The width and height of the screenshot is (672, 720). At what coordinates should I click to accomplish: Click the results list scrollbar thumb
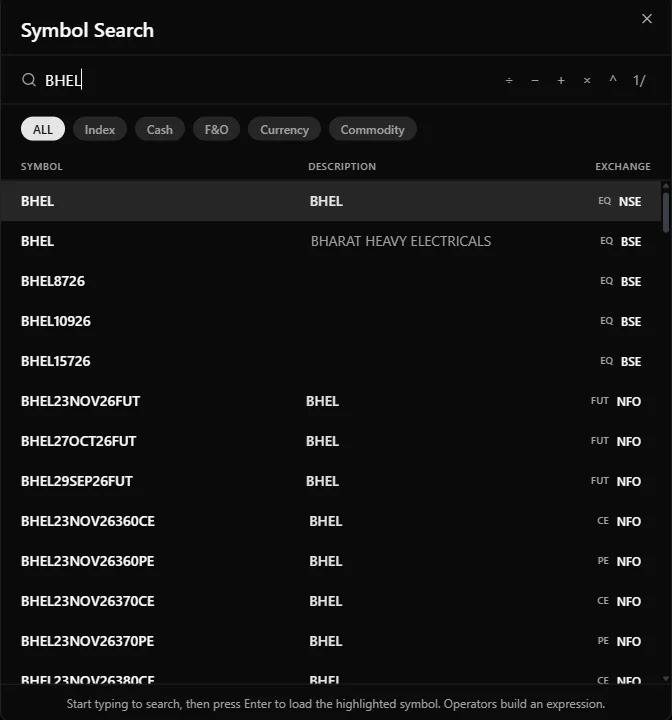pyautogui.click(x=666, y=213)
